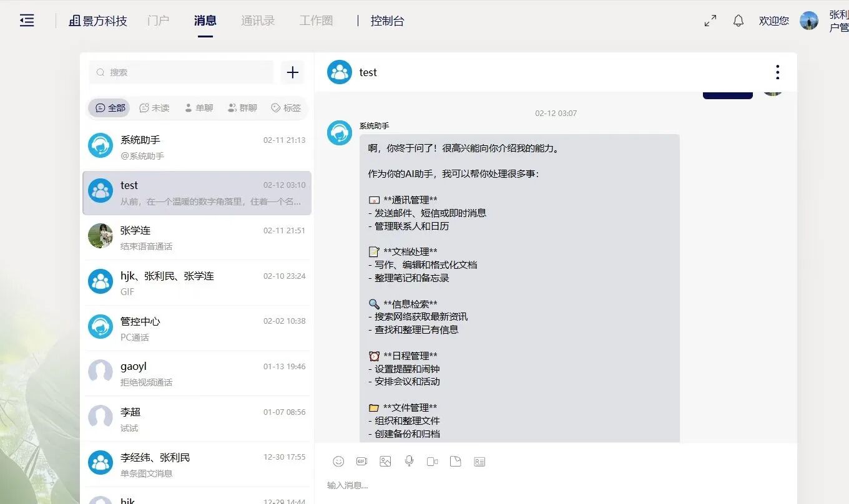
Task: Click the 景方科技 company logo
Action: [x=98, y=21]
